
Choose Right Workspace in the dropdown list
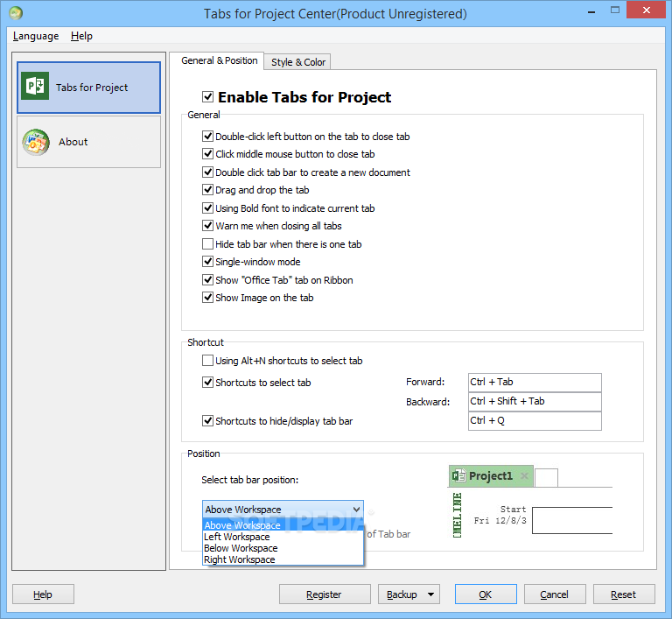pyautogui.click(x=283, y=559)
